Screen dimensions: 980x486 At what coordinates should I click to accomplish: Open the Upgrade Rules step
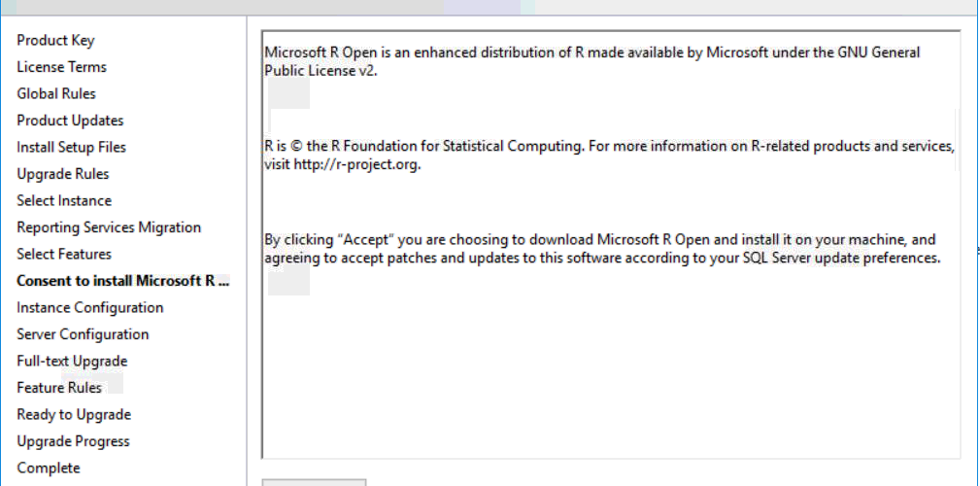(x=63, y=174)
